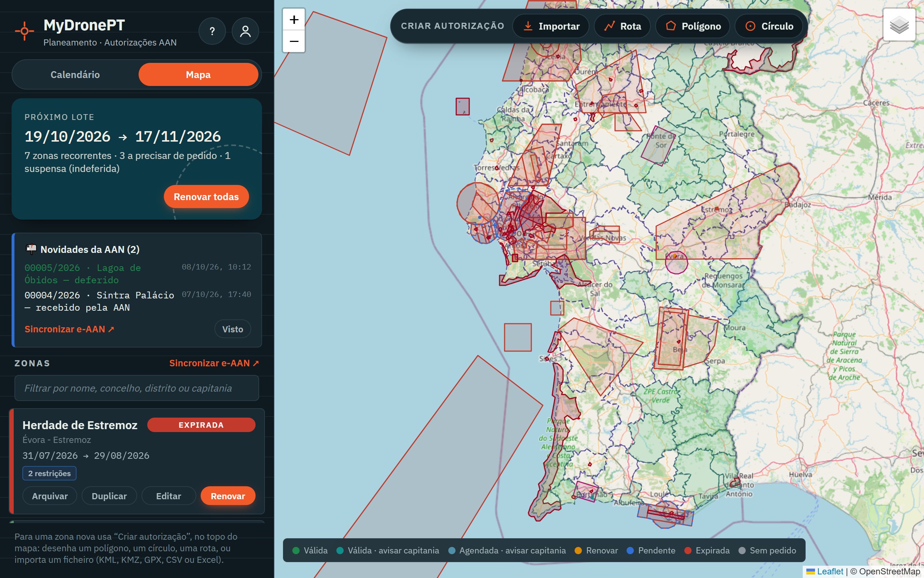Click the Sem pedido grey legend entry
This screenshot has width=924, height=578.
(767, 551)
